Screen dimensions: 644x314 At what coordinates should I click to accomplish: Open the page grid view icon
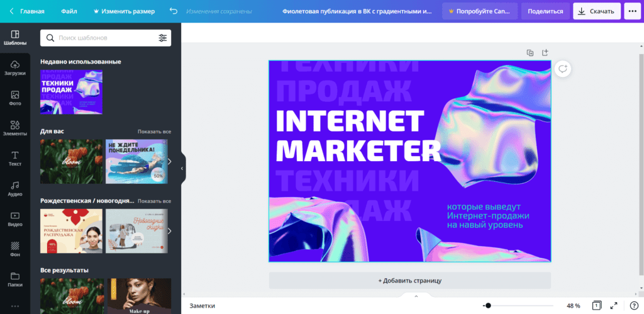click(x=597, y=305)
